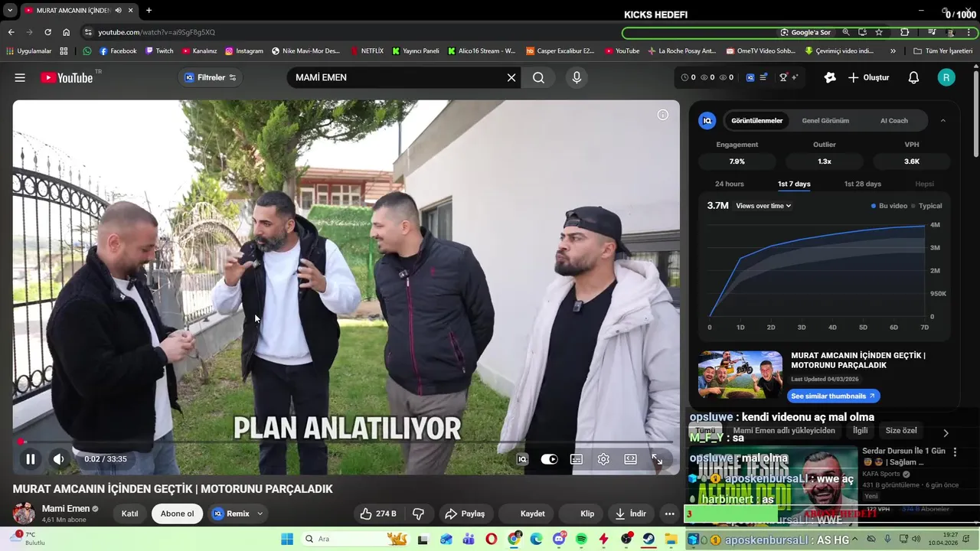Open vidIQ Filtreler panel

211,77
